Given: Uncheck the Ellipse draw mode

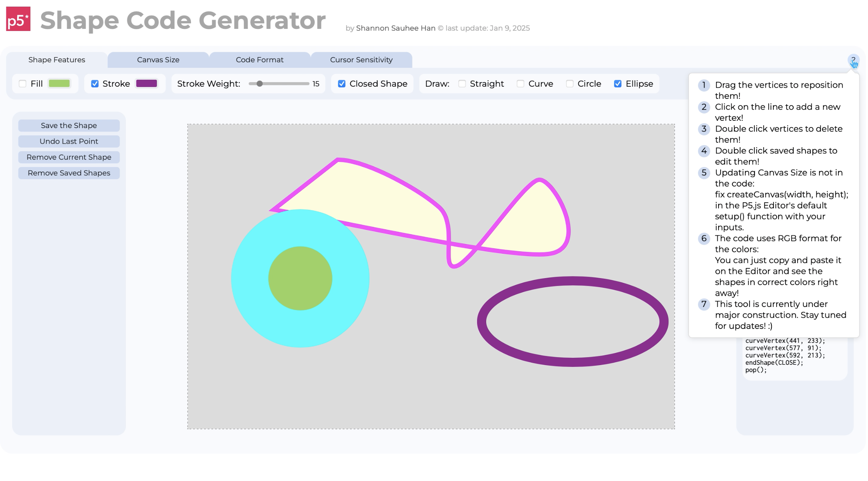Looking at the screenshot, I should 618,84.
